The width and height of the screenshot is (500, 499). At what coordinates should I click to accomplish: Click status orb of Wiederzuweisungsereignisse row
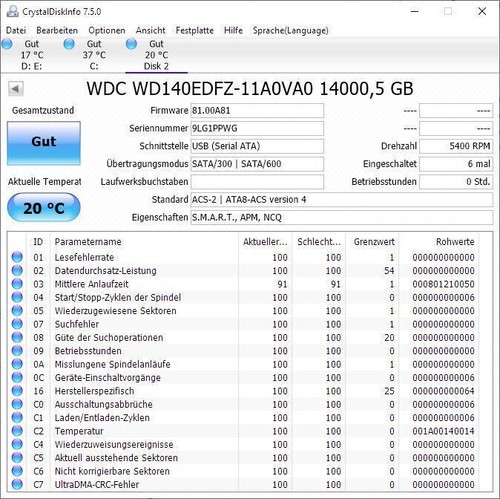17,444
